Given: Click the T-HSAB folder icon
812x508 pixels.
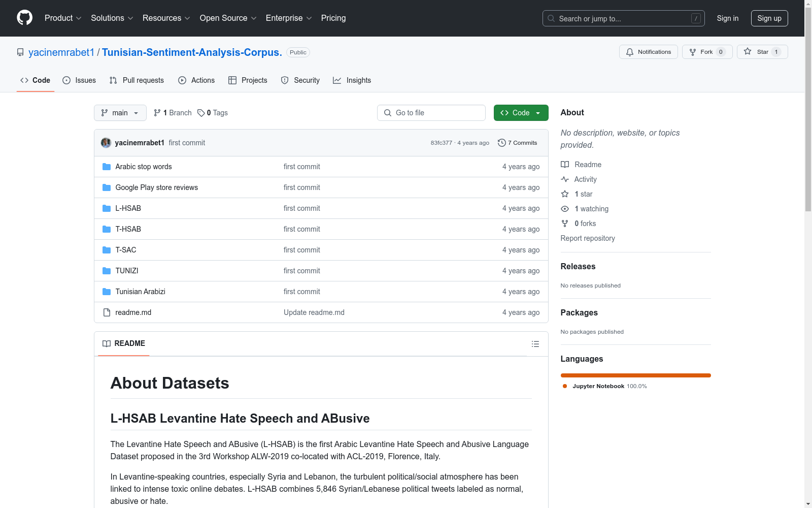Looking at the screenshot, I should tap(107, 229).
